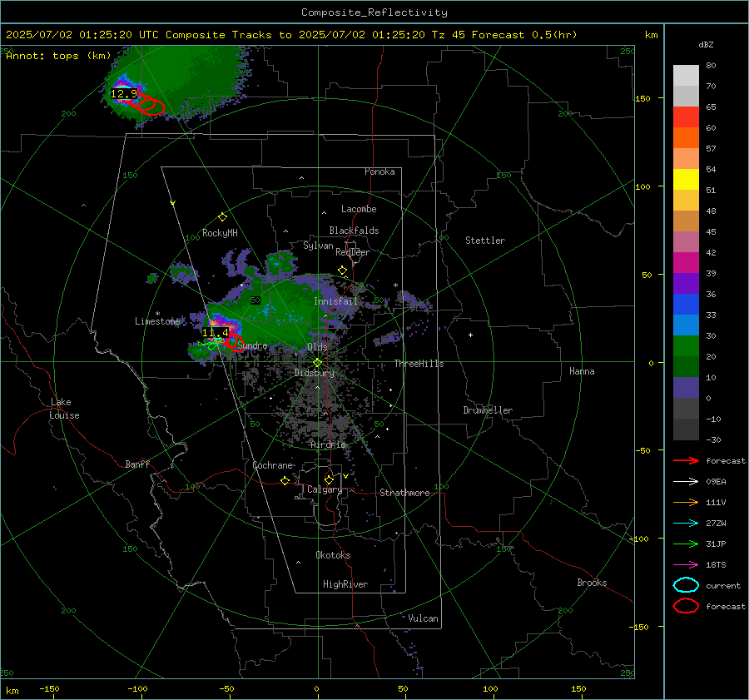Click the Calgary city label
This screenshot has height=700, width=749.
point(325,489)
